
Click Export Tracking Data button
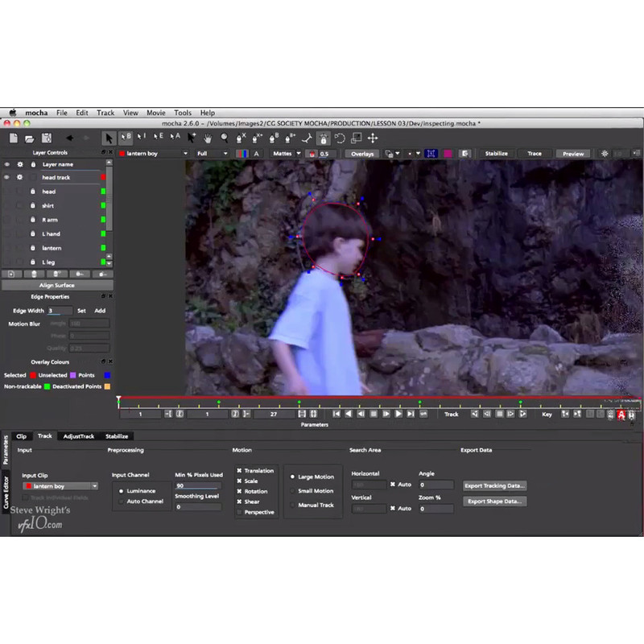(x=495, y=485)
